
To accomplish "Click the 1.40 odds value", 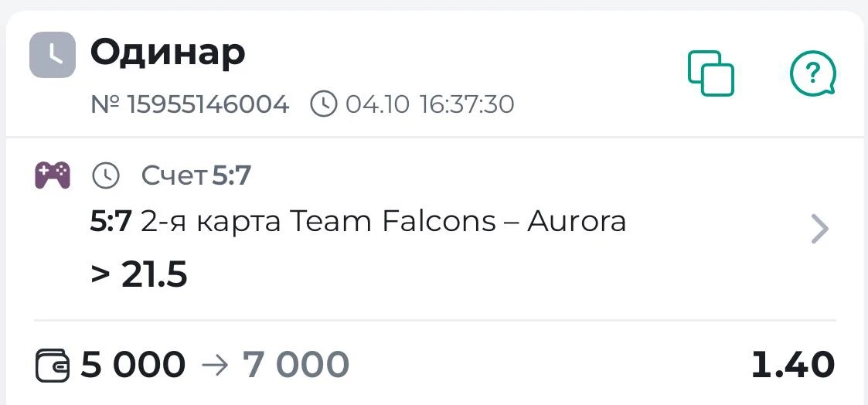I will [x=793, y=365].
